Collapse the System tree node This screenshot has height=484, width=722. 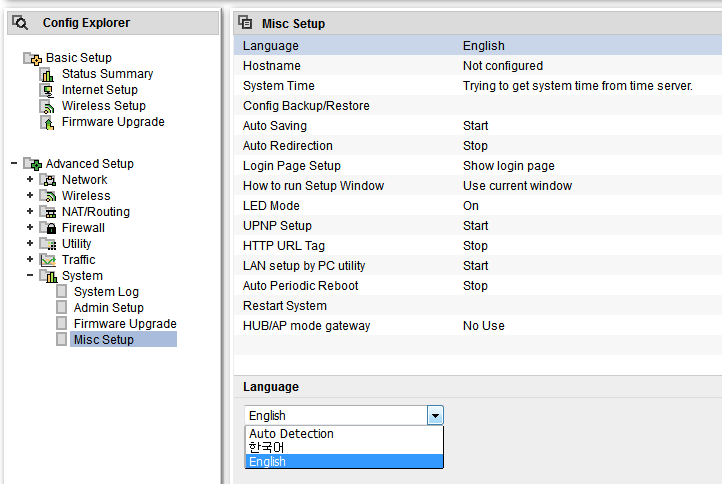pyautogui.click(x=30, y=275)
